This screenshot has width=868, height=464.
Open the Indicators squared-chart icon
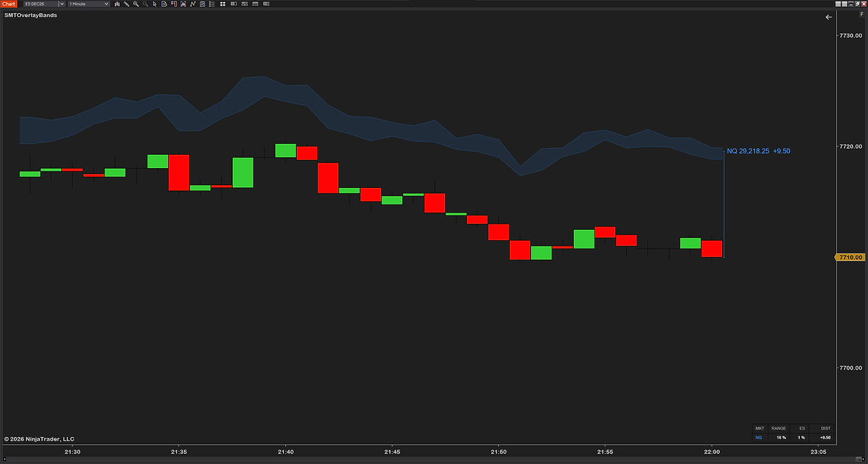pos(203,4)
